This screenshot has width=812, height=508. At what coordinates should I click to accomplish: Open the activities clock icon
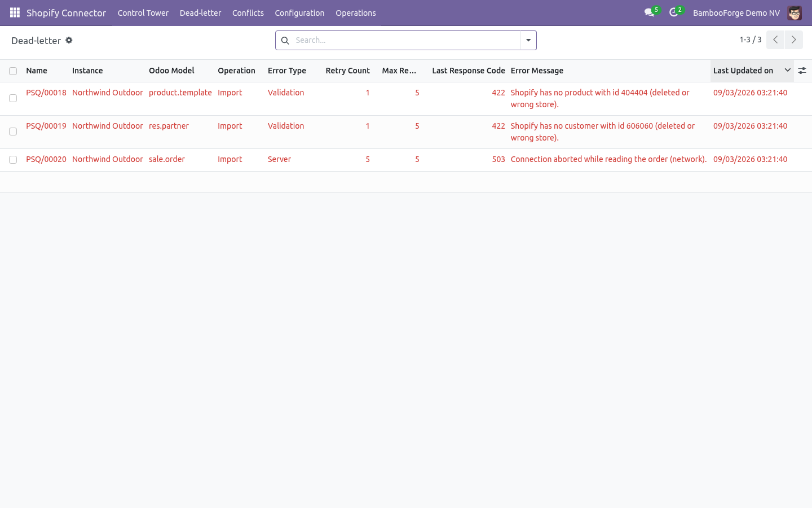click(x=674, y=12)
